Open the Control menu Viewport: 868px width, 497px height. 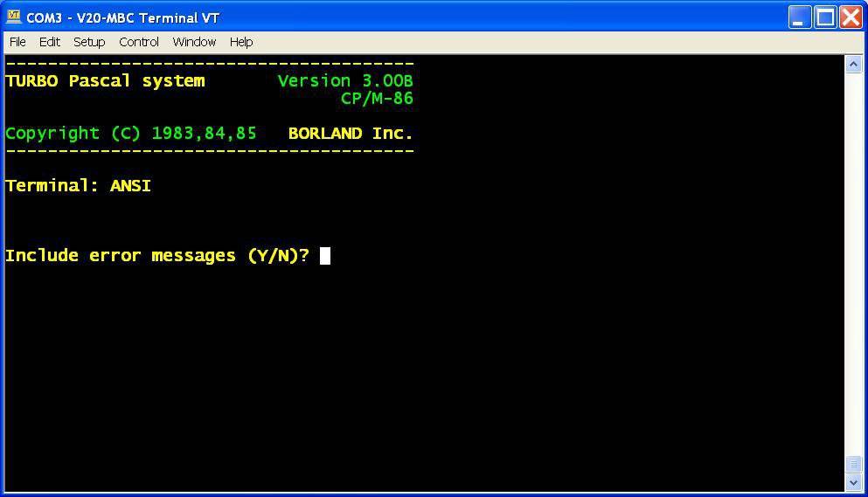[139, 42]
